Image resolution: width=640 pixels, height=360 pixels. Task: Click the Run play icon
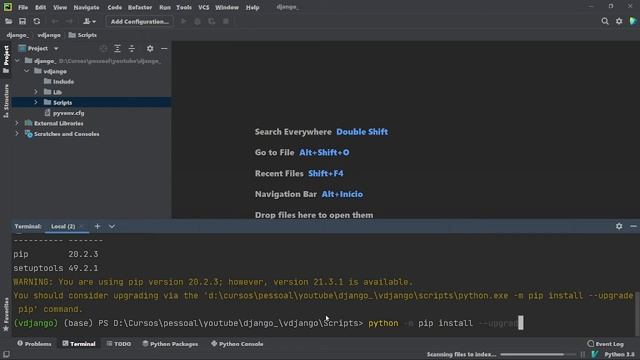pos(184,21)
